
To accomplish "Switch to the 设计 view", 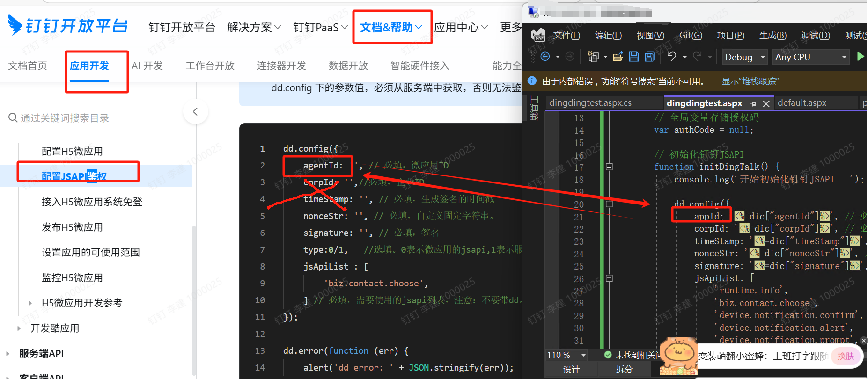I will 572,369.
